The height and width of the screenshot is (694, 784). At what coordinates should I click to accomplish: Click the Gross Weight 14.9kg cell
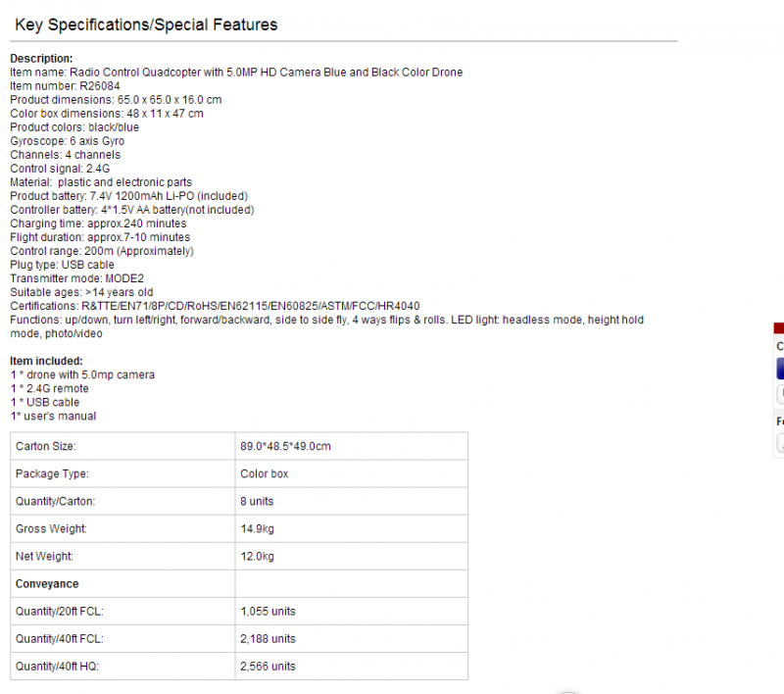pos(352,528)
